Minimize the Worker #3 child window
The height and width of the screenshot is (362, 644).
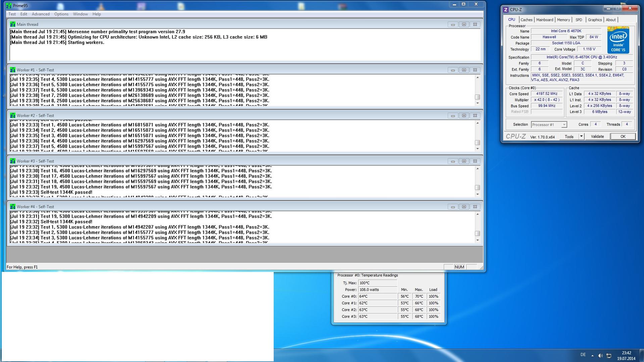[453, 161]
